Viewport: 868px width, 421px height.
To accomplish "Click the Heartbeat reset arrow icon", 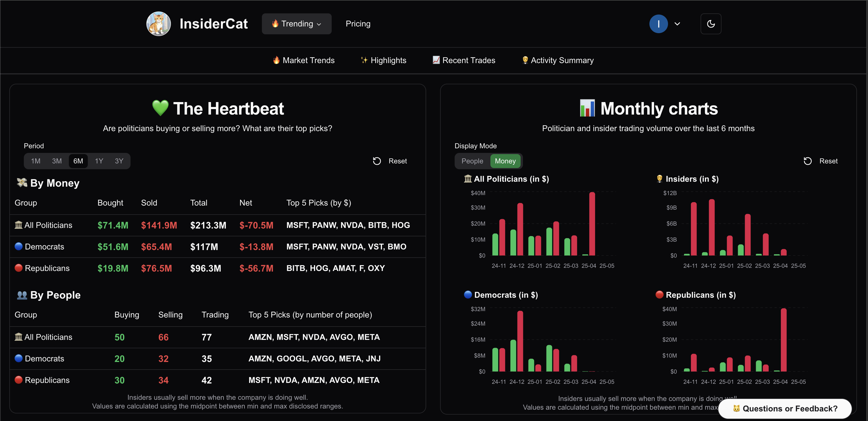I will pyautogui.click(x=377, y=161).
